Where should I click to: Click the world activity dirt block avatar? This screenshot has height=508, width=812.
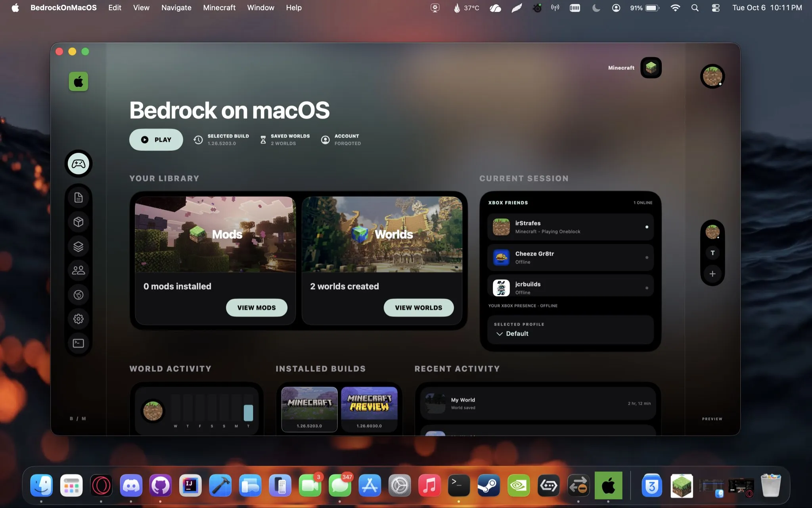point(153,411)
